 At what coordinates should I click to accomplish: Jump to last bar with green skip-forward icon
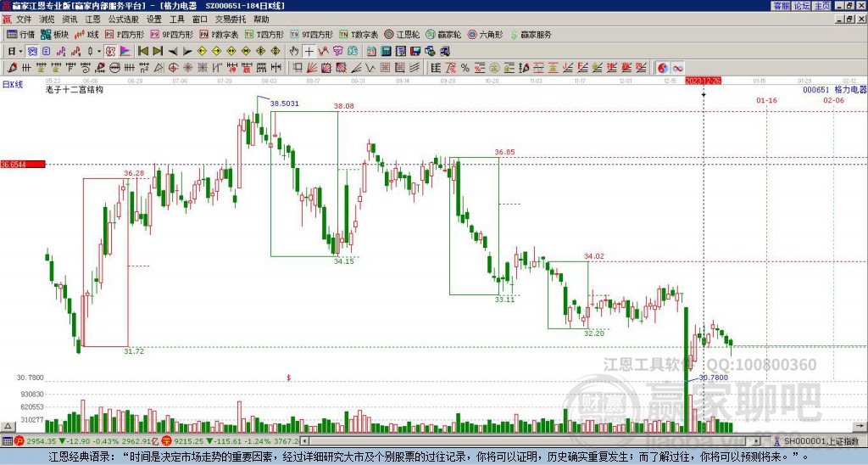pyautogui.click(x=158, y=52)
